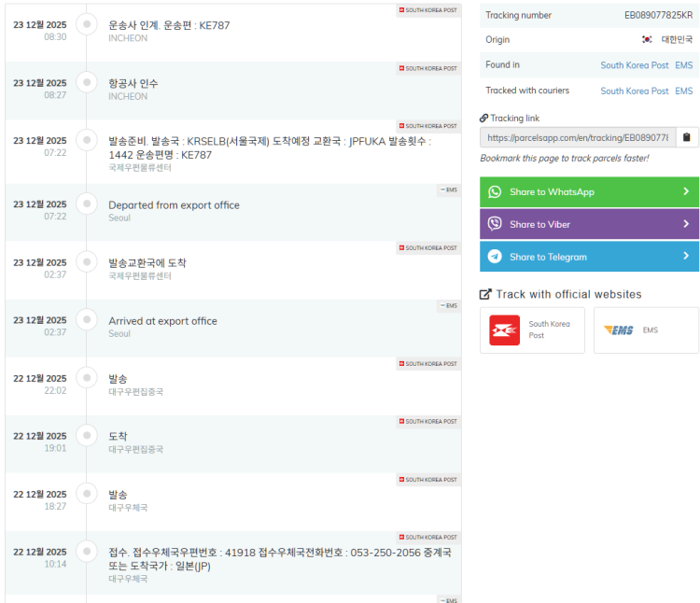Viewport: 700px width, 603px height.
Task: Select timeline marker for Arrived at export office
Action: pos(87,320)
